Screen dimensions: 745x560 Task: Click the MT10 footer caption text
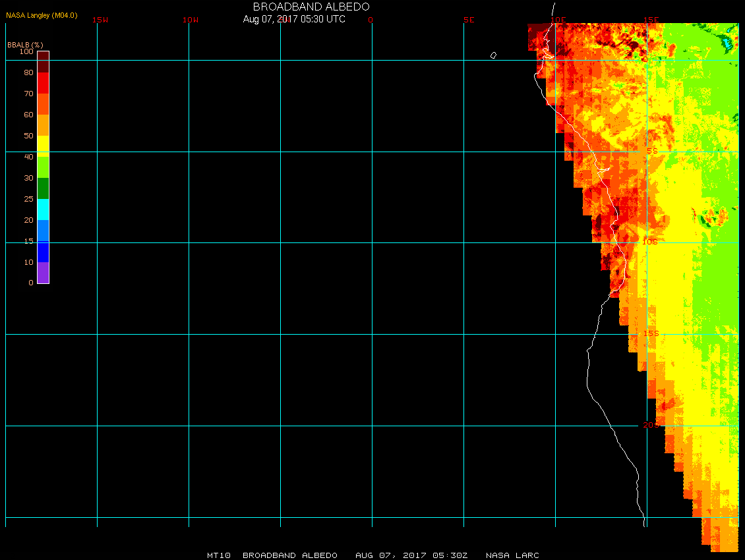click(372, 555)
